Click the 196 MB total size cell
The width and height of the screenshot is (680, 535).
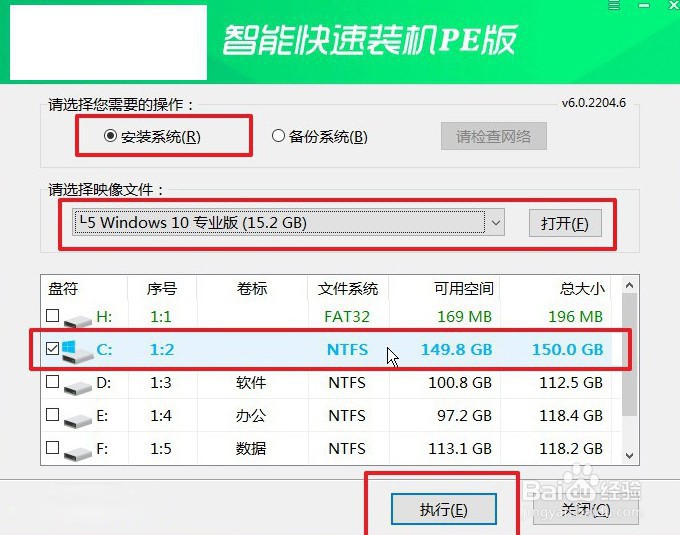click(575, 316)
